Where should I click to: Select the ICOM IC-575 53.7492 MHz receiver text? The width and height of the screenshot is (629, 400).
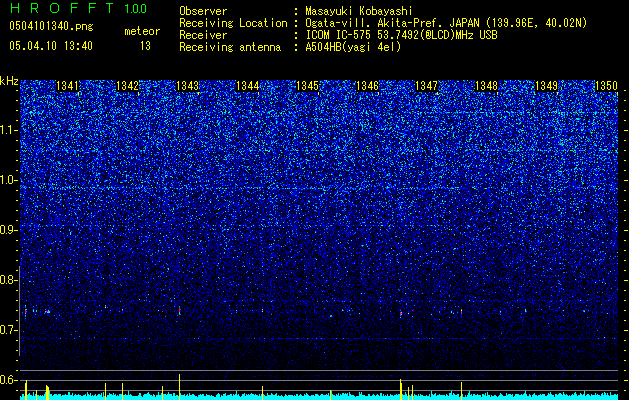click(x=401, y=35)
